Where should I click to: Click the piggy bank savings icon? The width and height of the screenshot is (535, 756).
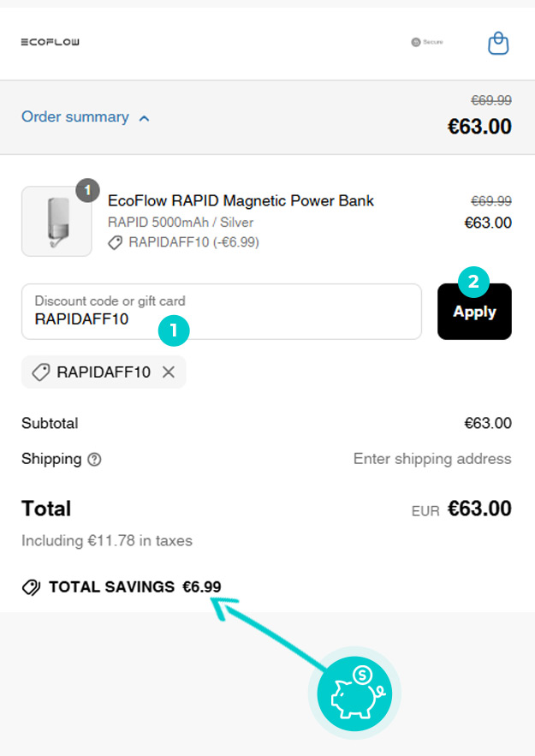pos(354,693)
